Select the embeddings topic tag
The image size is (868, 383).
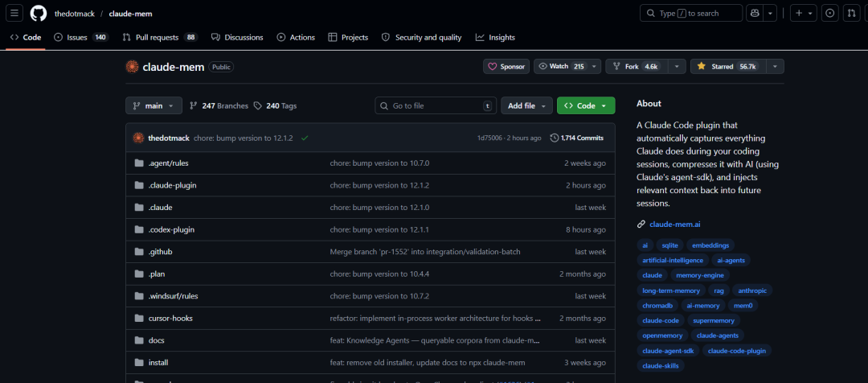[710, 245]
